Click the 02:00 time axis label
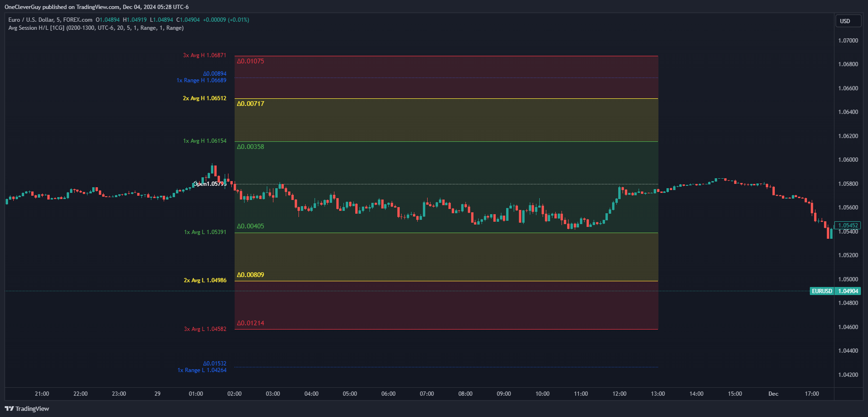The width and height of the screenshot is (868, 417). (x=235, y=394)
